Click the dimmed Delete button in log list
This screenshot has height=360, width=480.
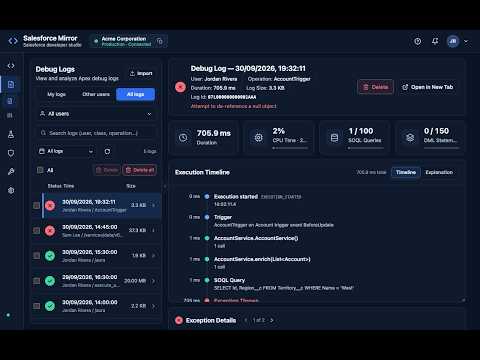click(x=107, y=170)
